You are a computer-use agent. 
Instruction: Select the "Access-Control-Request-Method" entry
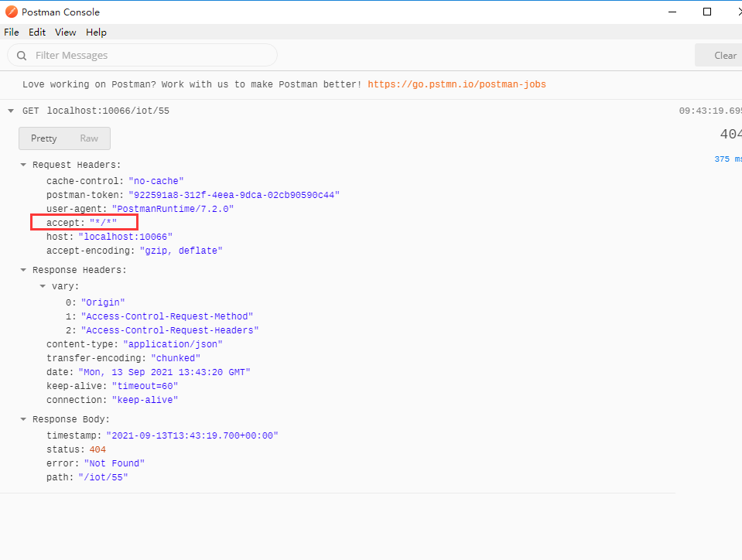point(167,316)
